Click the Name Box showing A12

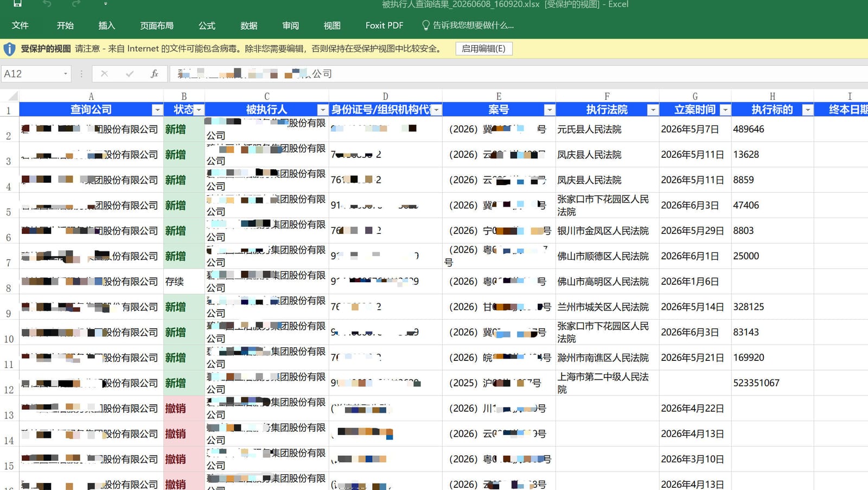pyautogui.click(x=31, y=74)
